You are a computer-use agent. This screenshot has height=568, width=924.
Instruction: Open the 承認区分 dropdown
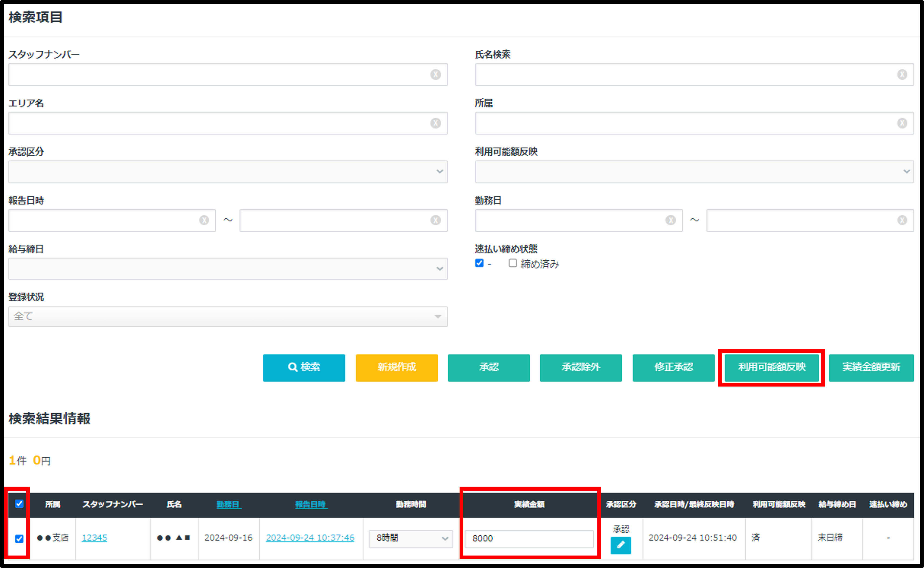[228, 172]
